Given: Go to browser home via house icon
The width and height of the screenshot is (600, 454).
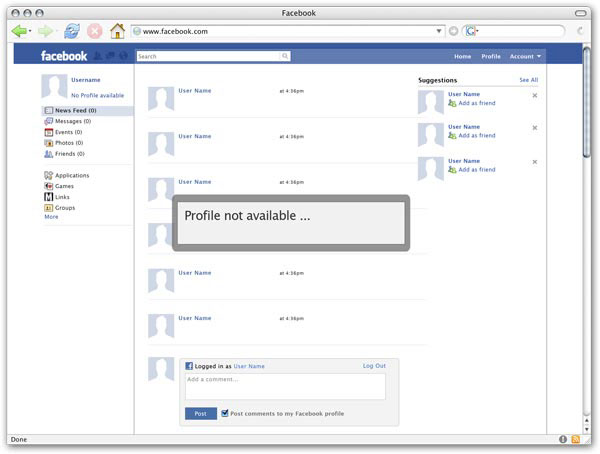Looking at the screenshot, I should point(117,31).
